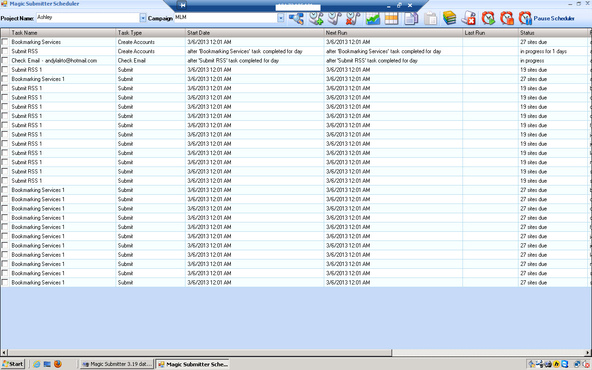Open the green chart report icon
Viewport: 592px width, 370px height.
373,18
